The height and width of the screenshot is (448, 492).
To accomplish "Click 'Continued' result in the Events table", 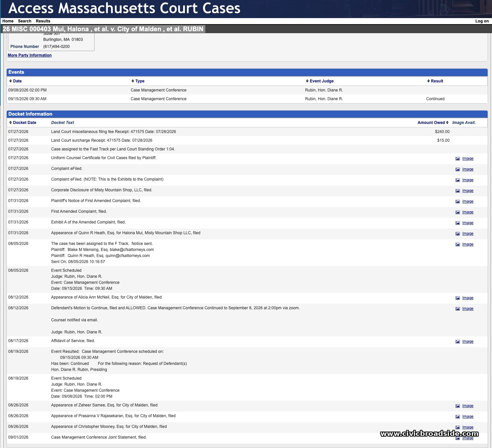I will point(435,99).
